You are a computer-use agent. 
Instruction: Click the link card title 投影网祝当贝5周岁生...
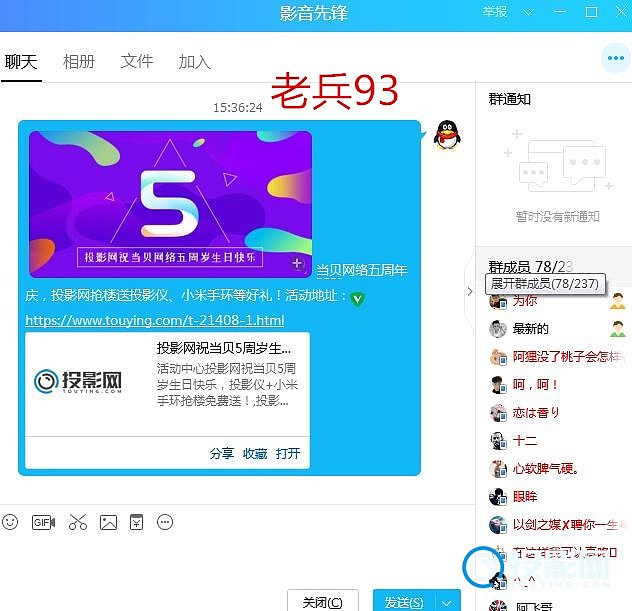coord(224,348)
